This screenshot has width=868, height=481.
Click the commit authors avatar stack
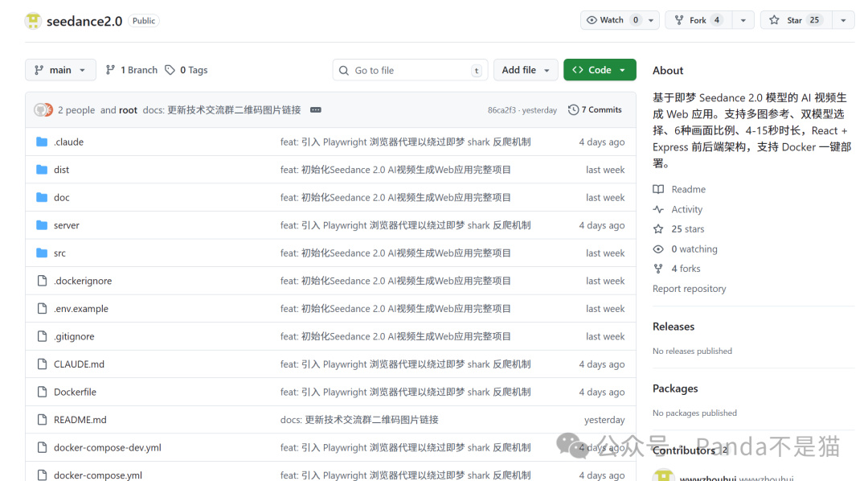click(x=43, y=109)
